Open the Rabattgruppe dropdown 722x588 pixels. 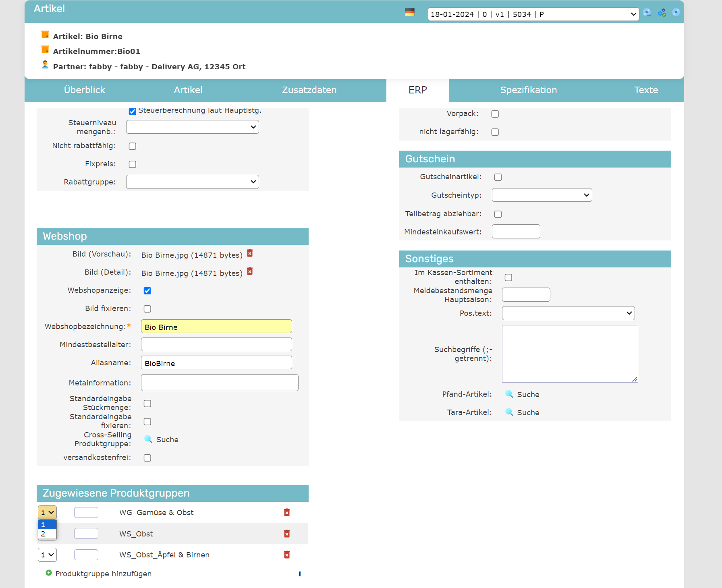[x=192, y=182]
